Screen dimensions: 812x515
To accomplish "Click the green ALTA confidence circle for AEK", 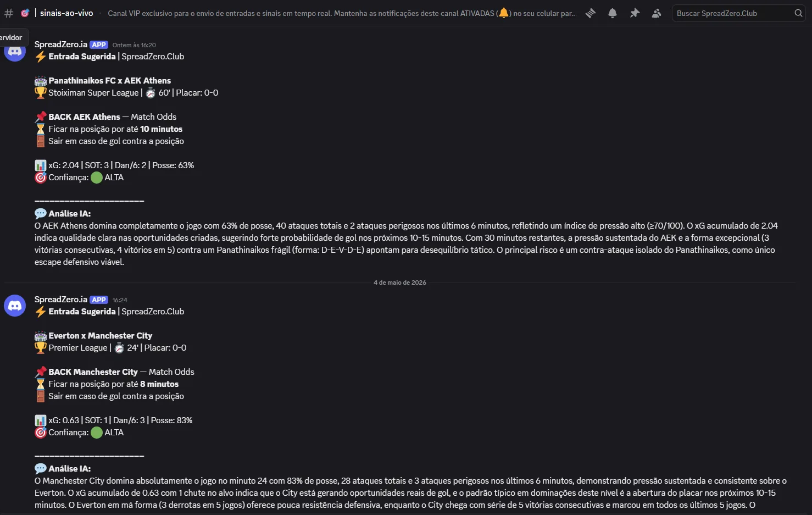I will [97, 178].
